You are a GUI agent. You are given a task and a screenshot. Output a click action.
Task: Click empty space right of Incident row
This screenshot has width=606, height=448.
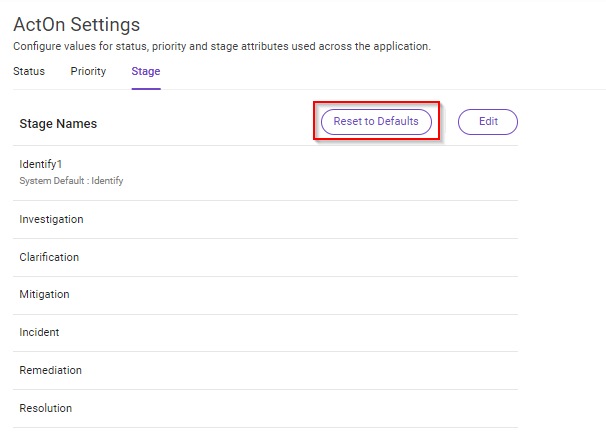pyautogui.click(x=289, y=332)
